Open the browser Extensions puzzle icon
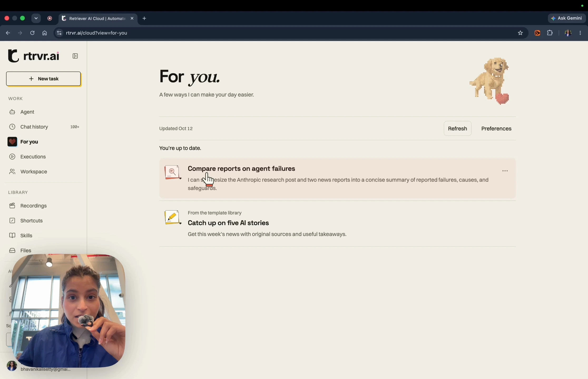Viewport: 588px width, 379px height. click(550, 33)
